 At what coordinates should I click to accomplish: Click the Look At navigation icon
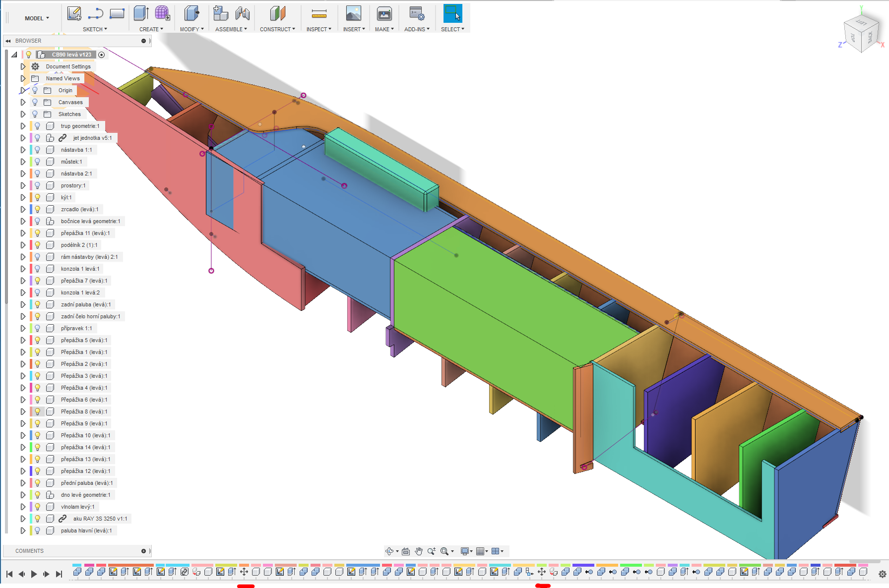click(x=406, y=551)
